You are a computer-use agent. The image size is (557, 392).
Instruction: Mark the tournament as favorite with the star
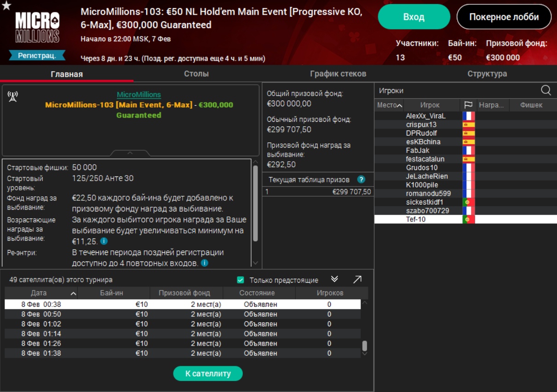pyautogui.click(x=6, y=6)
